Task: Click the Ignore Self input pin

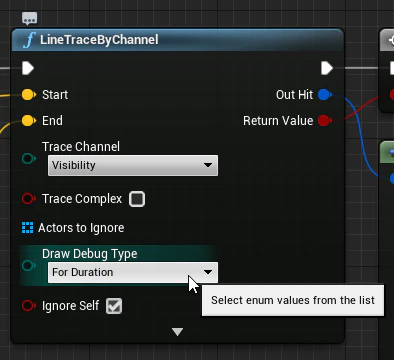Action: pyautogui.click(x=29, y=305)
